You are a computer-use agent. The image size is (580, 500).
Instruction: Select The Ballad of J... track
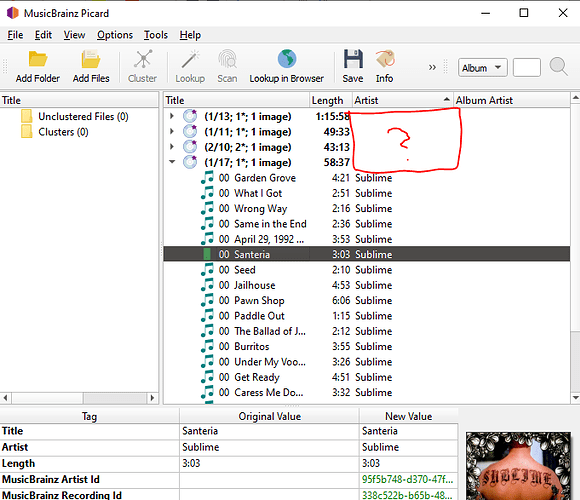point(367,331)
